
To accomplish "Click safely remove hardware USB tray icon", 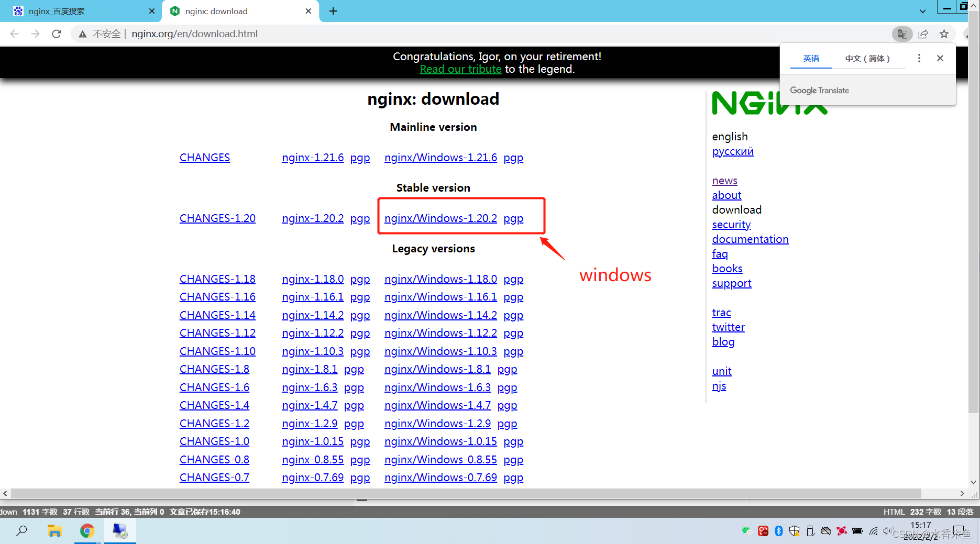I will click(x=810, y=531).
